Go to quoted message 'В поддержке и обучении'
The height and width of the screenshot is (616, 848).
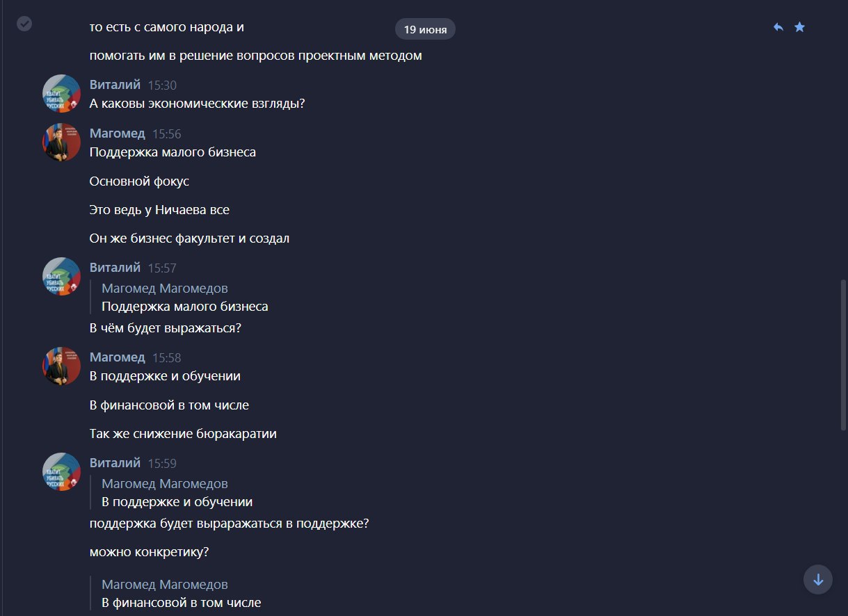point(177,492)
